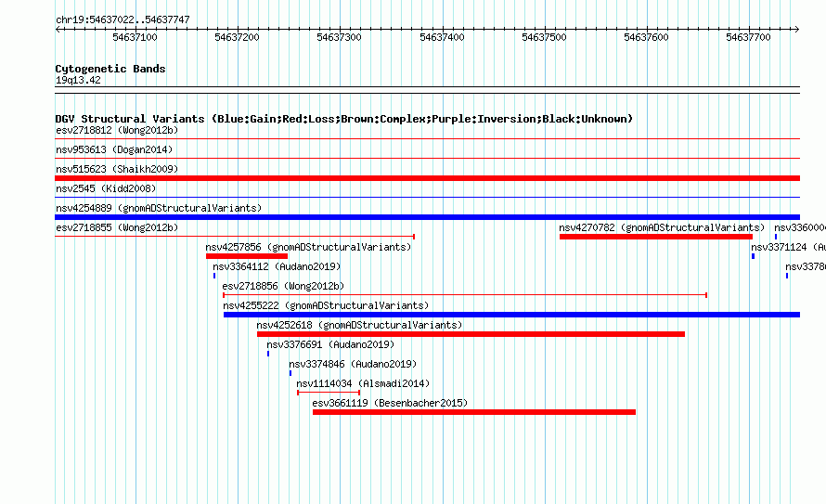Click the ruler's left arrow end
826x504 pixels.
pyautogui.click(x=58, y=30)
